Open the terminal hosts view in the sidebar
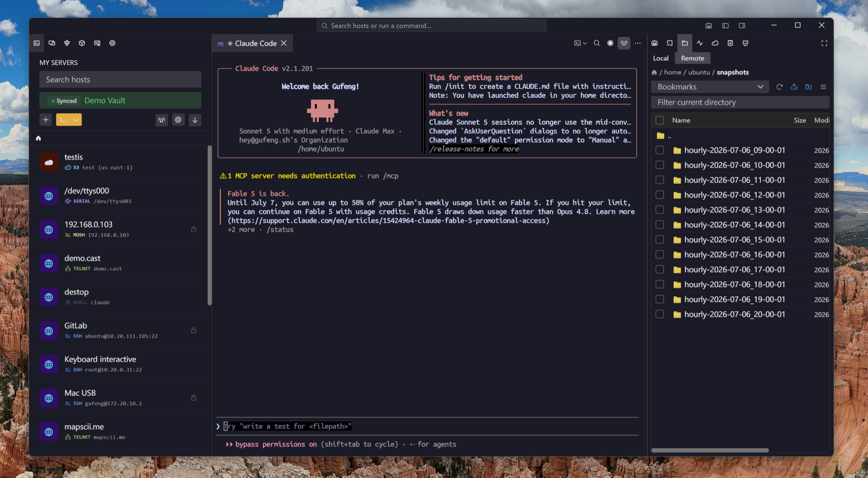Viewport: 868px width, 478px height. (37, 43)
